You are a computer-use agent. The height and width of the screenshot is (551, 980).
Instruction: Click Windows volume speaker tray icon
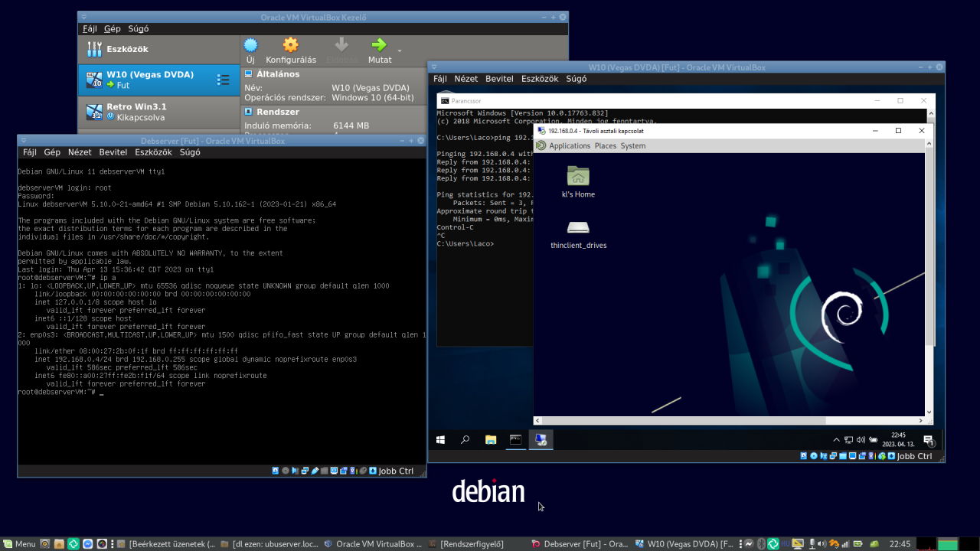(861, 440)
